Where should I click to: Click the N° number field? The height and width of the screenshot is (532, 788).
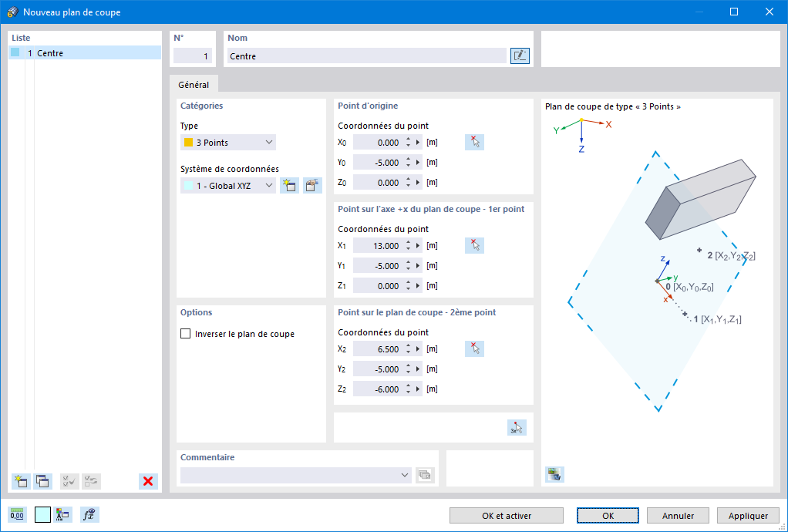point(193,56)
